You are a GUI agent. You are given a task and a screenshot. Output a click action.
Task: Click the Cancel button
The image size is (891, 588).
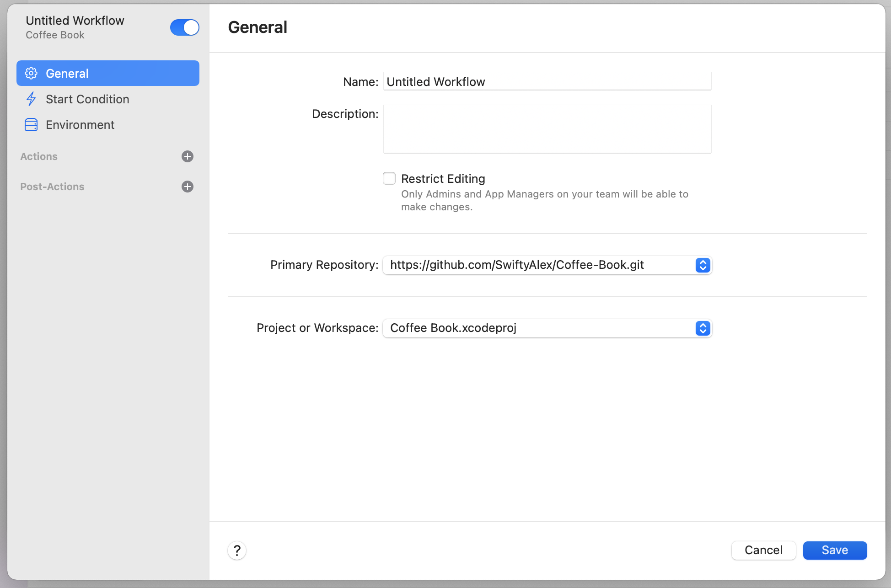click(x=763, y=550)
